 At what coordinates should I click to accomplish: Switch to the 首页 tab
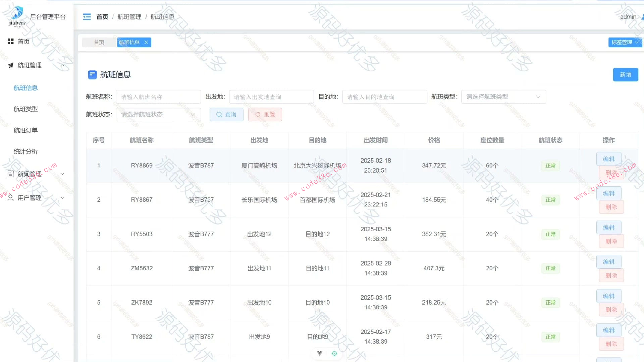click(99, 42)
